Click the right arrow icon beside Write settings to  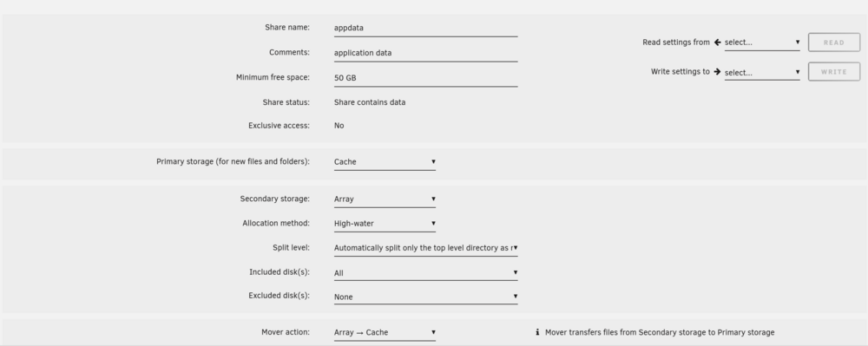(x=717, y=71)
